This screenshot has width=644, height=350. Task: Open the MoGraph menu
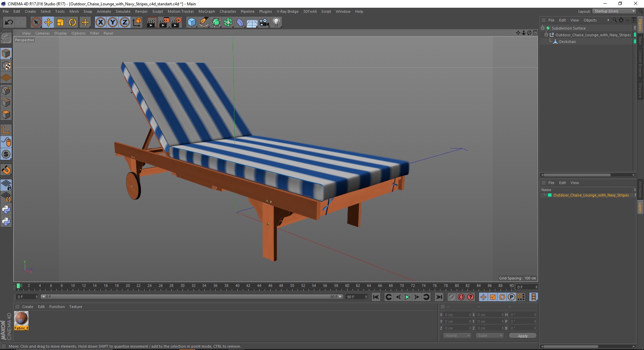coord(207,11)
